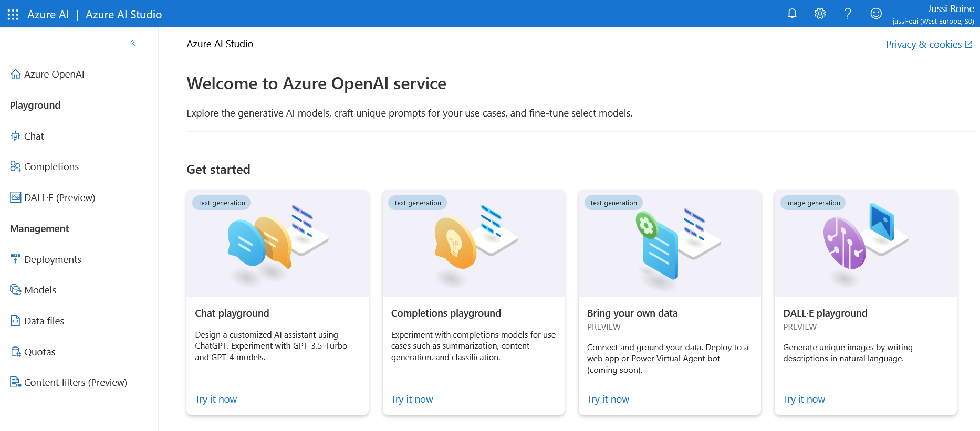The width and height of the screenshot is (980, 431).
Task: Collapse the sidebar with double chevron
Action: (x=133, y=44)
